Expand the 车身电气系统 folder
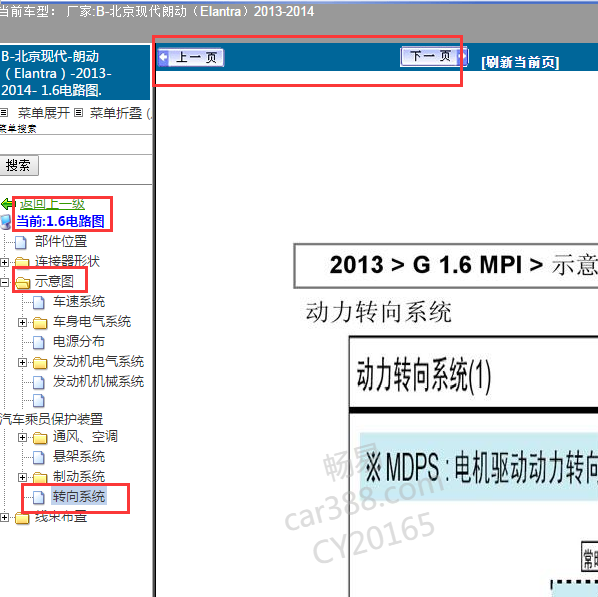Viewport: 598px width, 597px height. click(x=23, y=322)
